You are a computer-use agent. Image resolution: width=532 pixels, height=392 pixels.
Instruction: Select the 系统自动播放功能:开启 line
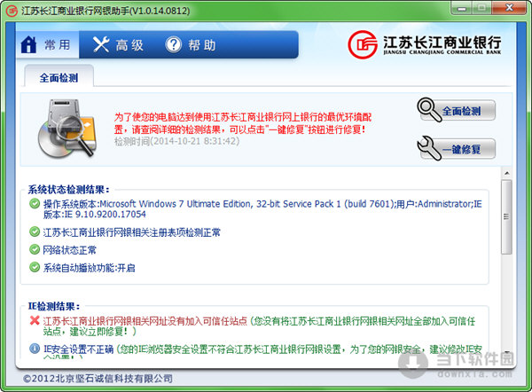tap(90, 268)
